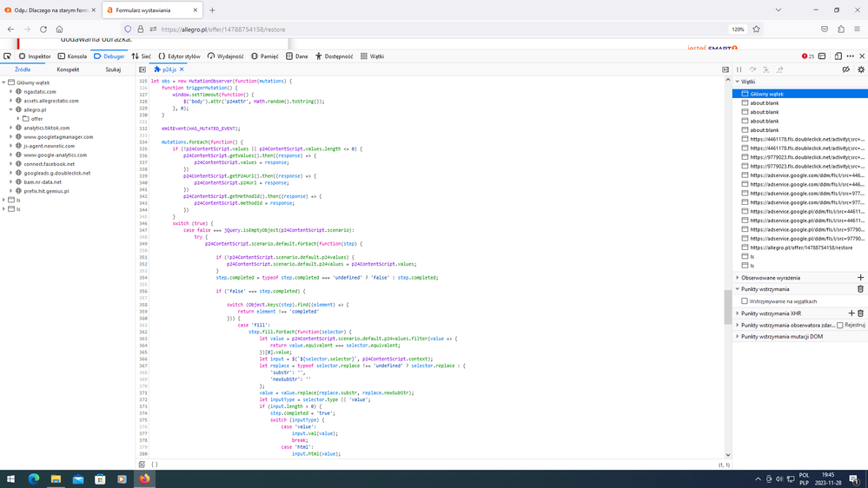Select connect.facebook.net tree entry
The width and height of the screenshot is (868, 488).
click(49, 164)
